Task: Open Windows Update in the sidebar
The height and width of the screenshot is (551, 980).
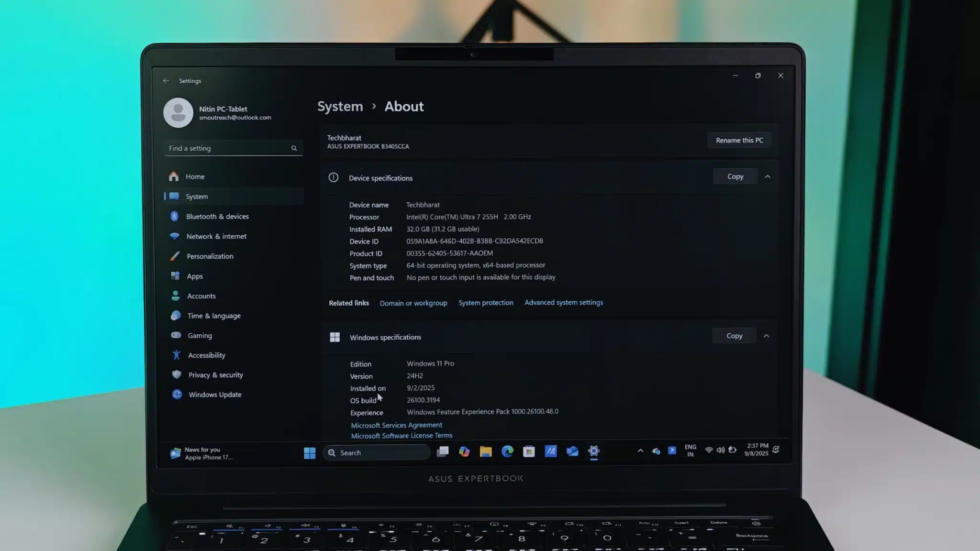Action: click(x=214, y=394)
